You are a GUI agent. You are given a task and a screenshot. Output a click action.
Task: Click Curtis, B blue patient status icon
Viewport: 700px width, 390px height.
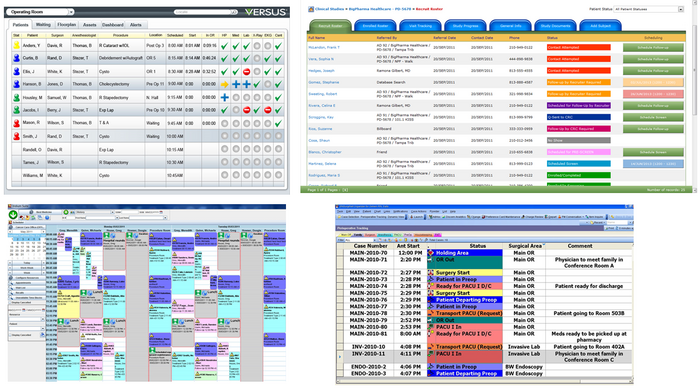pyautogui.click(x=17, y=58)
